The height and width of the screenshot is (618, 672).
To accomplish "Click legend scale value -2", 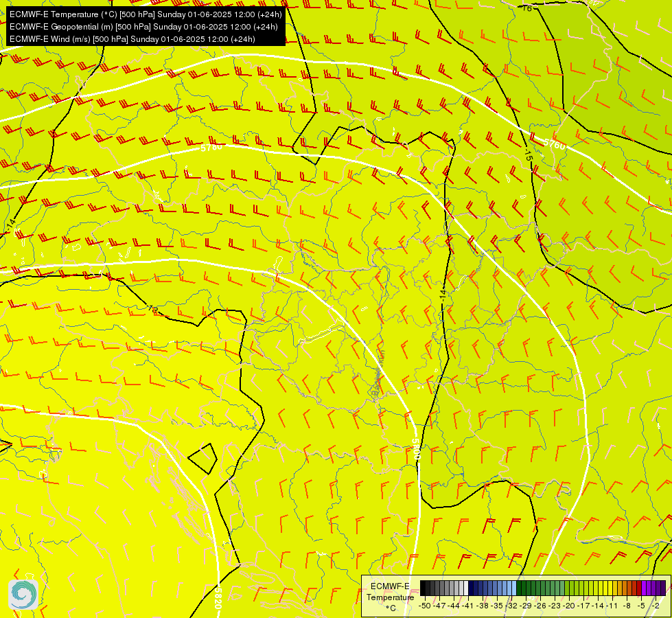I will point(656,606).
